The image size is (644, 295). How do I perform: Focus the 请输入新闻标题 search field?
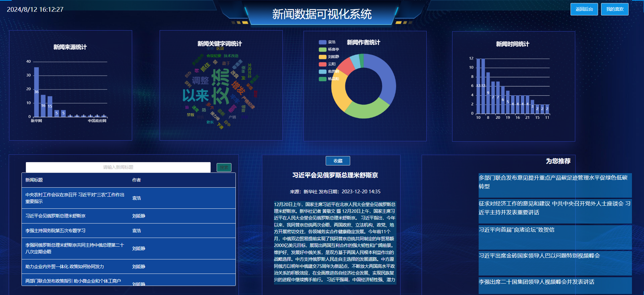pyautogui.click(x=118, y=167)
